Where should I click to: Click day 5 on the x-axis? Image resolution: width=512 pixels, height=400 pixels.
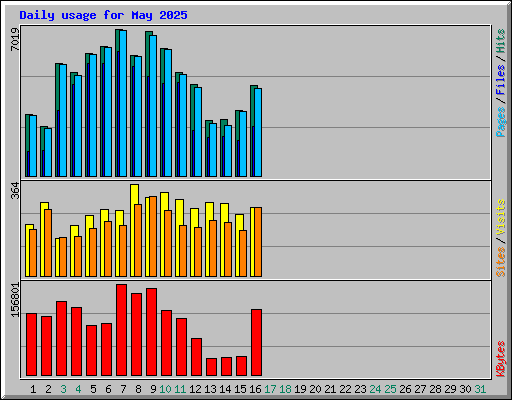(x=93, y=389)
